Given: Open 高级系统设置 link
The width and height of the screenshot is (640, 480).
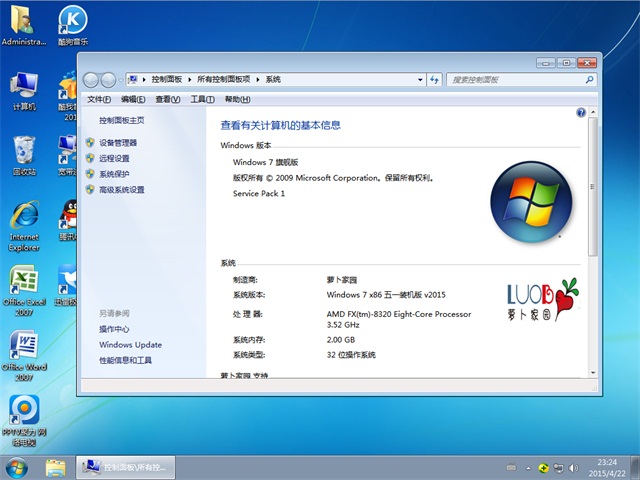Looking at the screenshot, I should [x=122, y=190].
